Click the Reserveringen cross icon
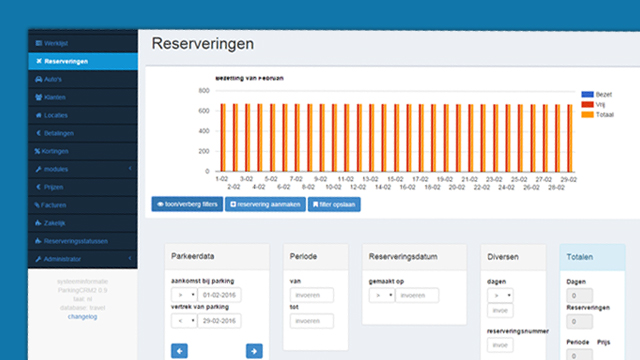Image resolution: width=640 pixels, height=360 pixels. [39, 61]
